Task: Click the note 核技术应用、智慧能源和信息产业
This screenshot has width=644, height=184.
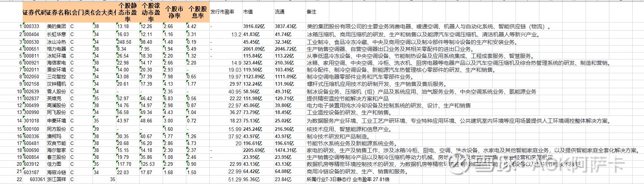Action: pyautogui.click(x=349, y=129)
